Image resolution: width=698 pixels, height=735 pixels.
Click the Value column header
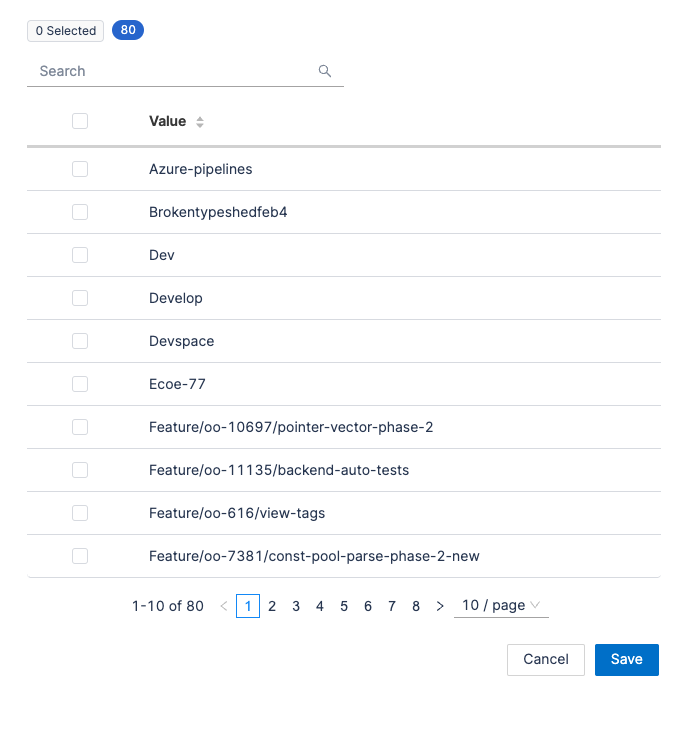[x=167, y=121]
